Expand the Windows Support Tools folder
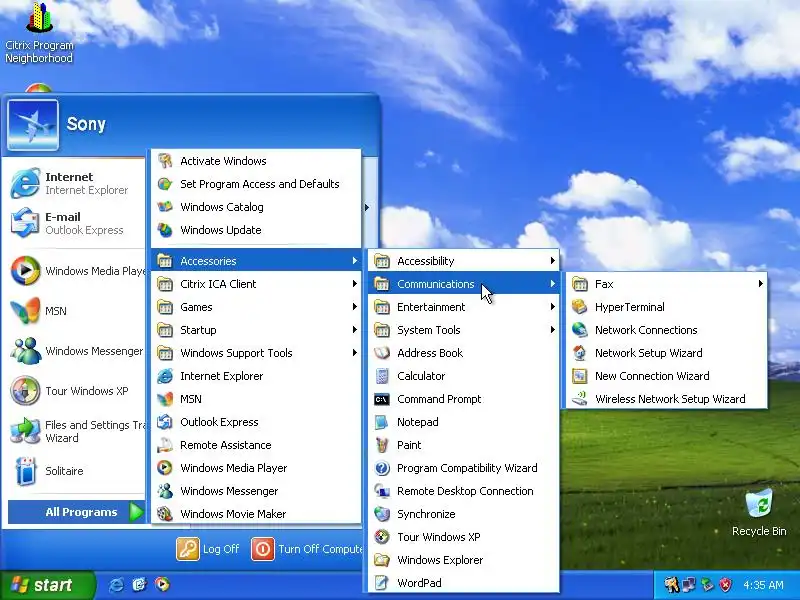Image resolution: width=800 pixels, height=600 pixels. click(256, 353)
